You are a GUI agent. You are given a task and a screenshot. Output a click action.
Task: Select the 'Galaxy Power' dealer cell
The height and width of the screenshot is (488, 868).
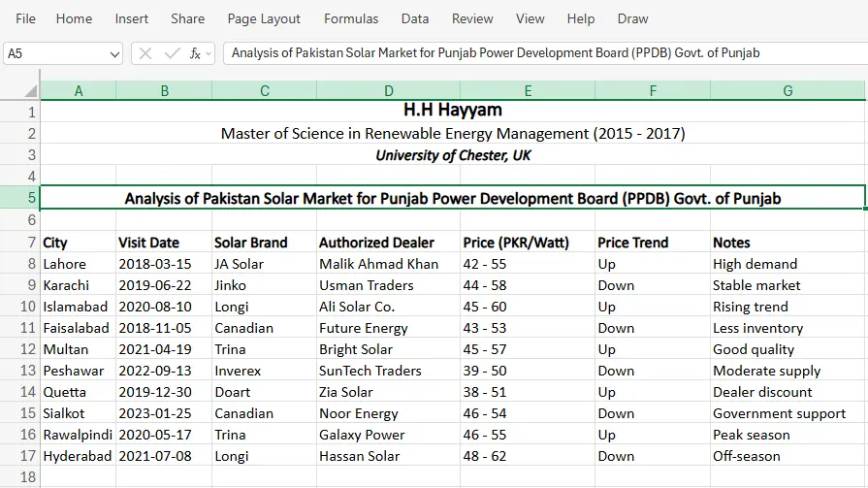tap(389, 435)
